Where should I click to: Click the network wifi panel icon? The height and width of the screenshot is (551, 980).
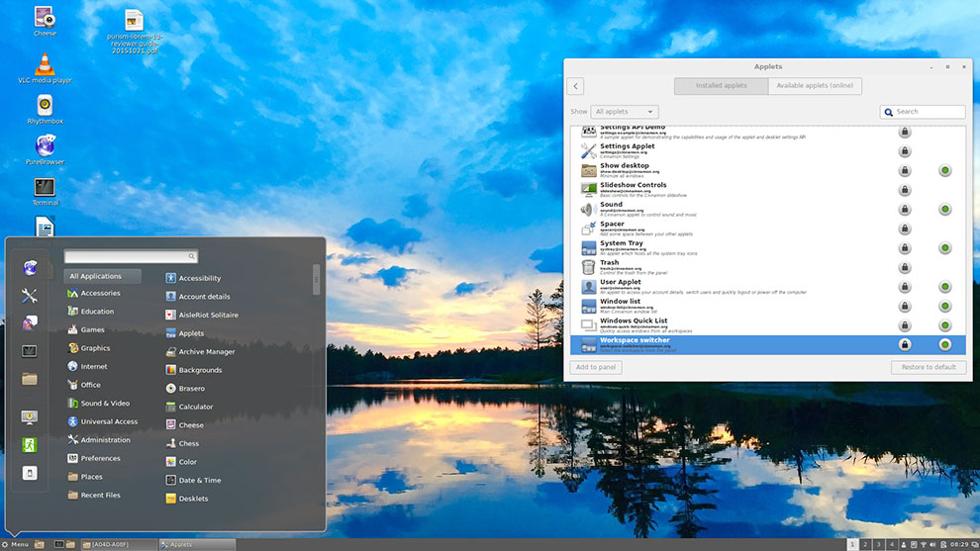click(x=924, y=545)
